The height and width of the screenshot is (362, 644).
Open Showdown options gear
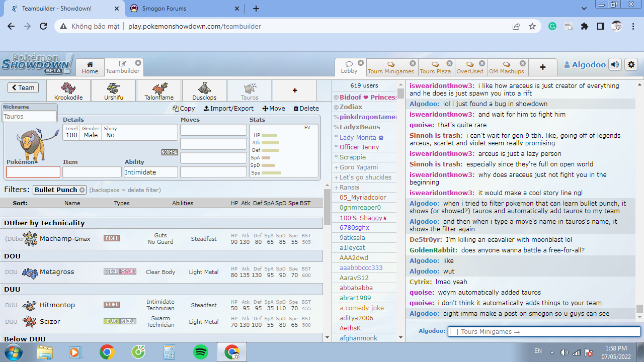[x=631, y=65]
